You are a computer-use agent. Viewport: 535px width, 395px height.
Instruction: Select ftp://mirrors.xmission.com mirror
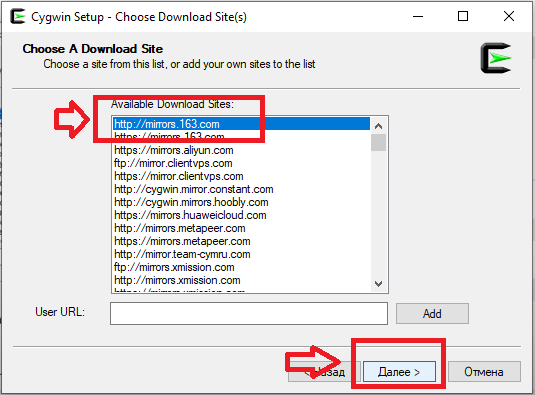point(241,267)
